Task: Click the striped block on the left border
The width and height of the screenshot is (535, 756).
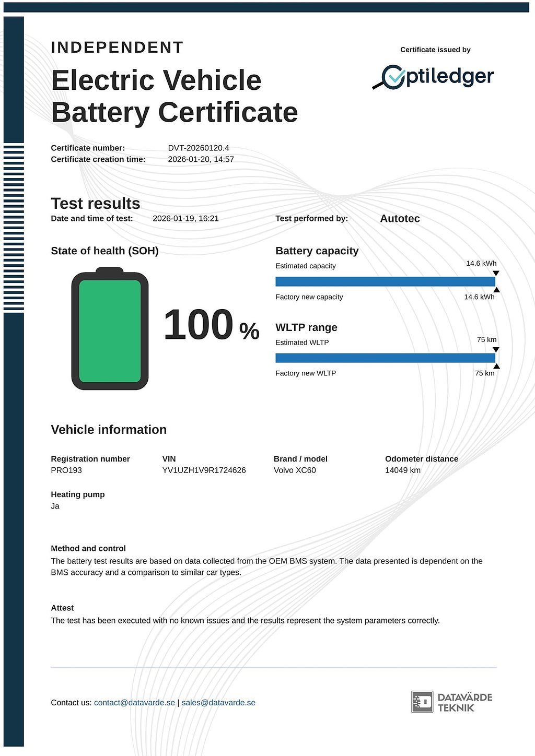Action: (14, 228)
